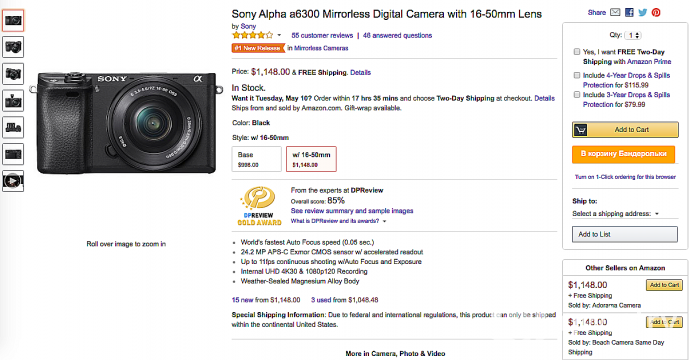Expand What is DPReview and its awards
Image resolution: width=690 pixels, height=360 pixels.
338,221
